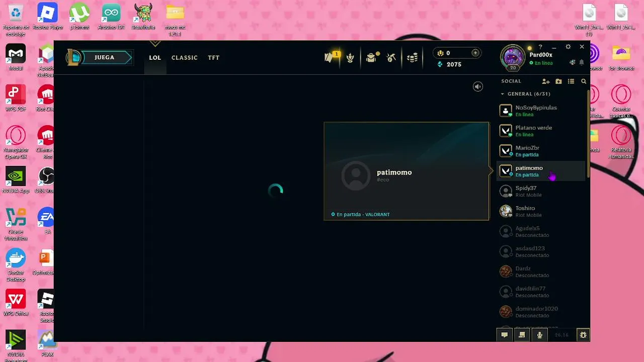Open the chat bubble icon
This screenshot has width=644, height=362.
[x=504, y=335]
